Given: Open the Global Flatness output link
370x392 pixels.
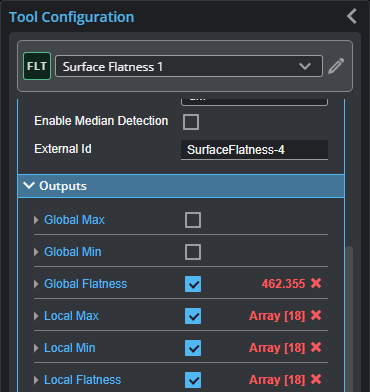Looking at the screenshot, I should tap(86, 284).
